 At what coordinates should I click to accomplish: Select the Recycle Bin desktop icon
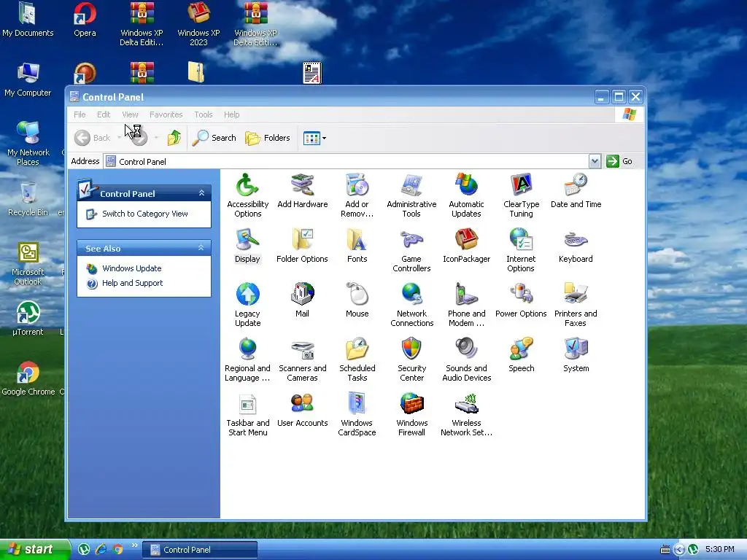click(x=28, y=198)
